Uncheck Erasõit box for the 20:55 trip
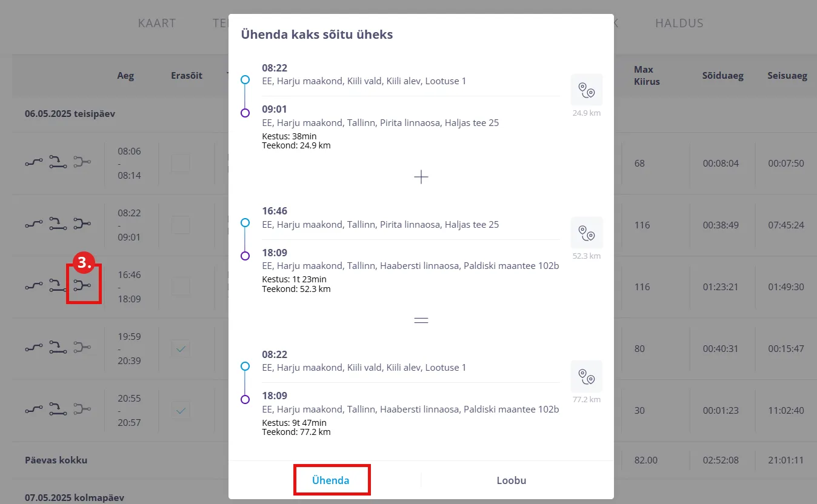 click(180, 410)
